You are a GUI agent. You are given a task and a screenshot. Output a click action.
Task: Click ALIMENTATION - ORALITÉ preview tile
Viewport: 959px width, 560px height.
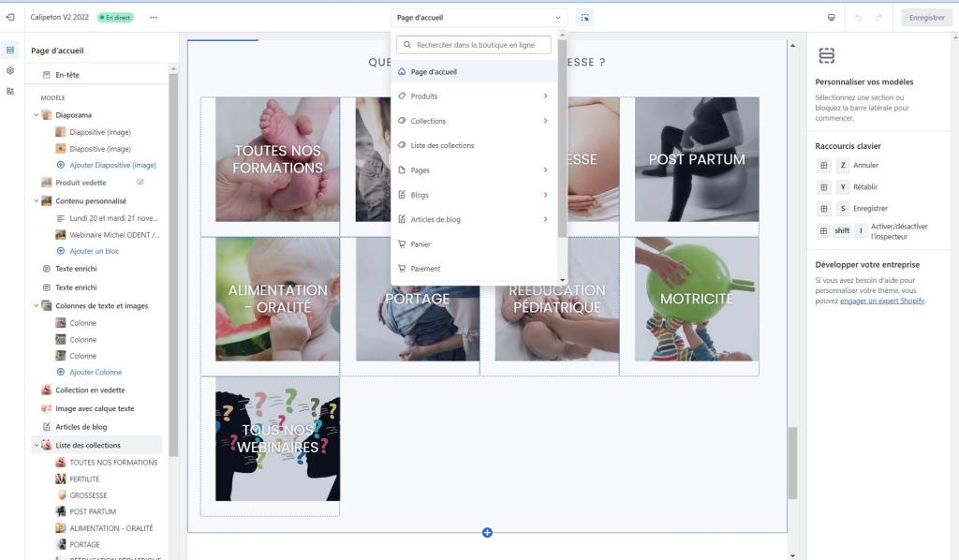pos(277,299)
